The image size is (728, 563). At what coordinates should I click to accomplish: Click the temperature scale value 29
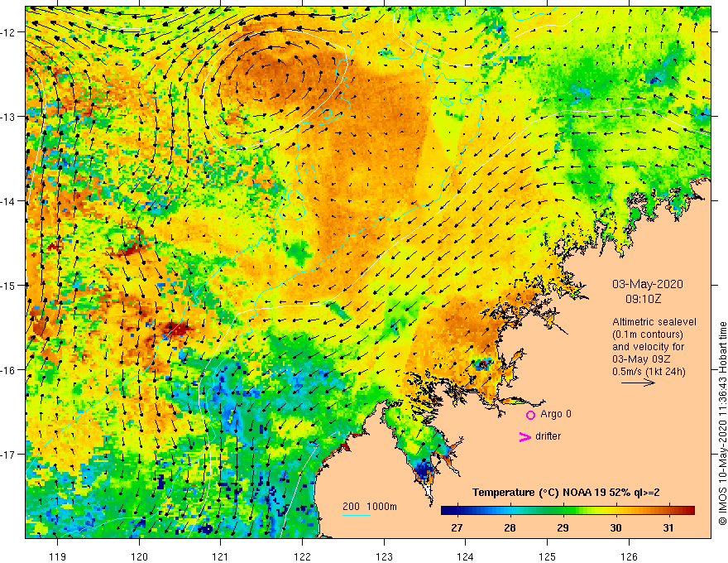pyautogui.click(x=563, y=527)
